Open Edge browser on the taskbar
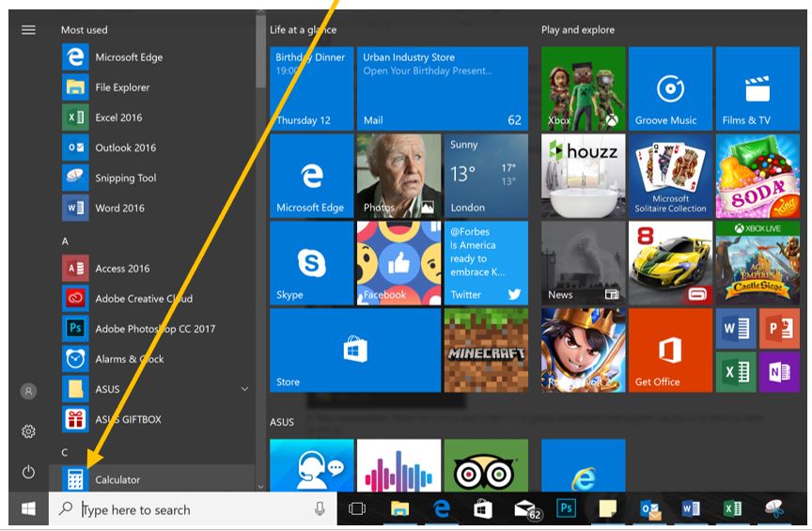812x531 pixels. [441, 509]
